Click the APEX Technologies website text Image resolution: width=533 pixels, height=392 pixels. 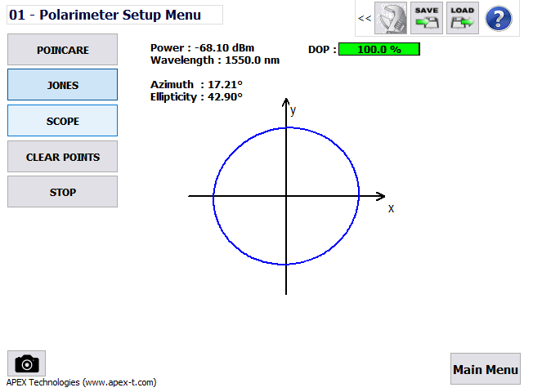tap(81, 382)
